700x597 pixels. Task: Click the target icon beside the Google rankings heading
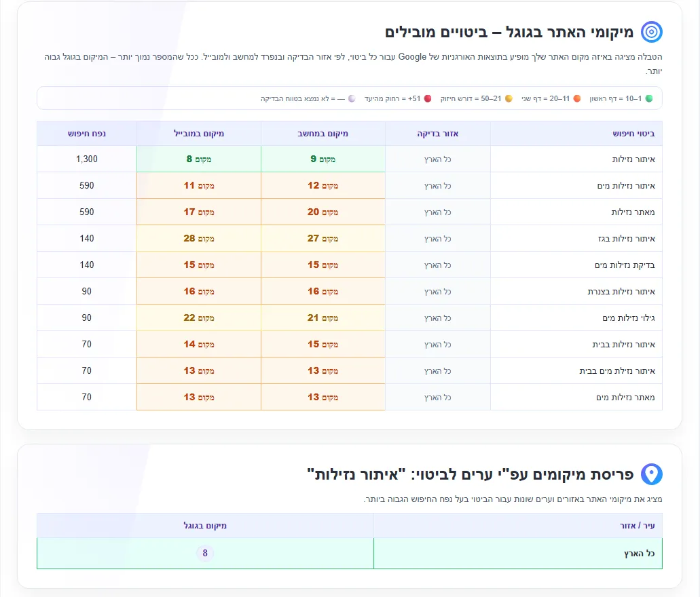(x=651, y=32)
